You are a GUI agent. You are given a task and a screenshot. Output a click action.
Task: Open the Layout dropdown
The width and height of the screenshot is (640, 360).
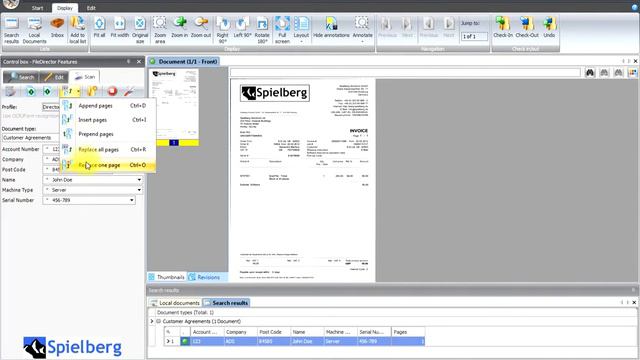(x=301, y=30)
